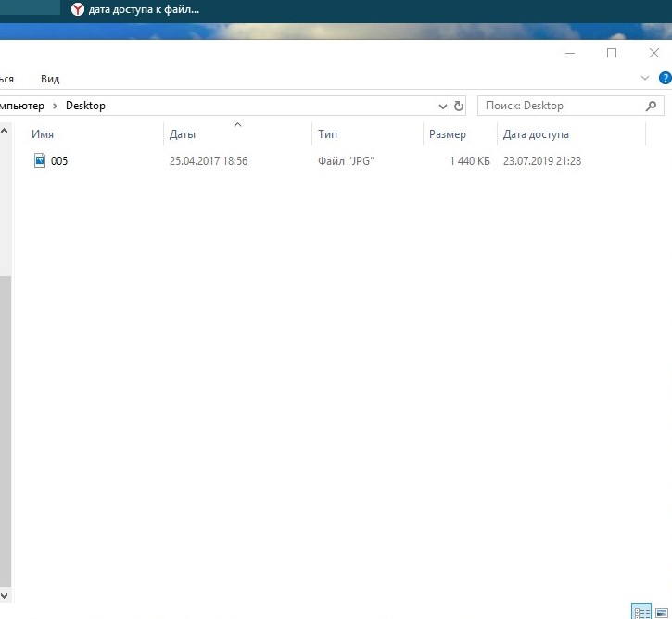Sort files by Размер column
Image resolution: width=672 pixels, height=619 pixels.
[x=447, y=134]
